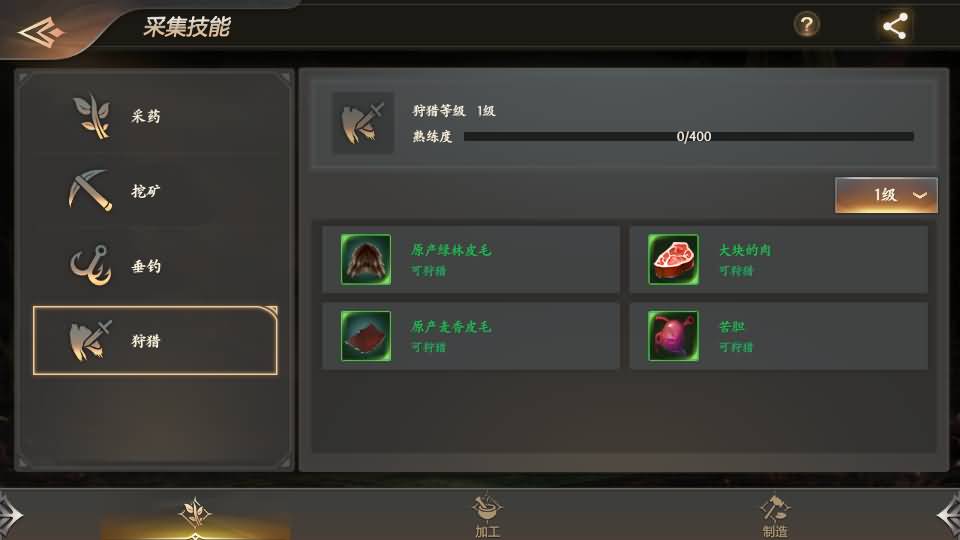Viewport: 960px width, 540px height.
Task: Tap the share icon
Action: pyautogui.click(x=895, y=26)
